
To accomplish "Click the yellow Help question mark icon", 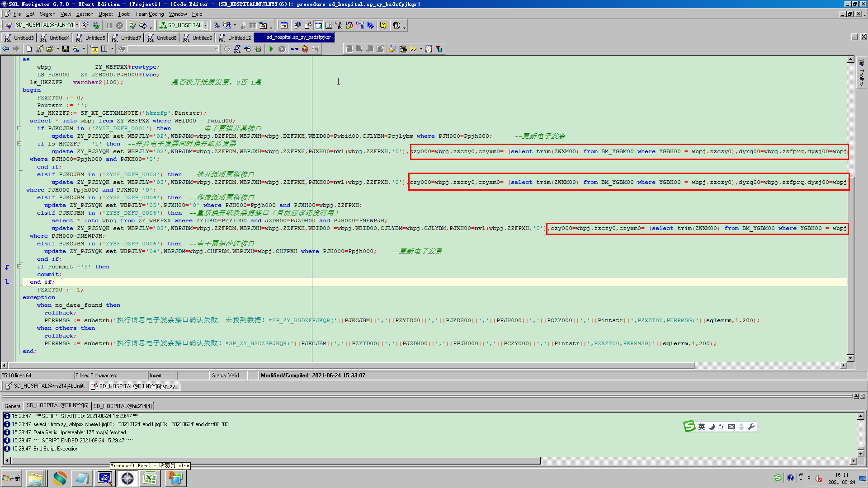I will 383,25.
